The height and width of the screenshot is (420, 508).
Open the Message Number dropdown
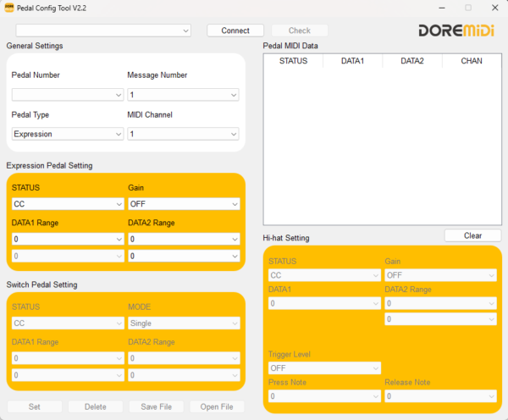coord(184,95)
